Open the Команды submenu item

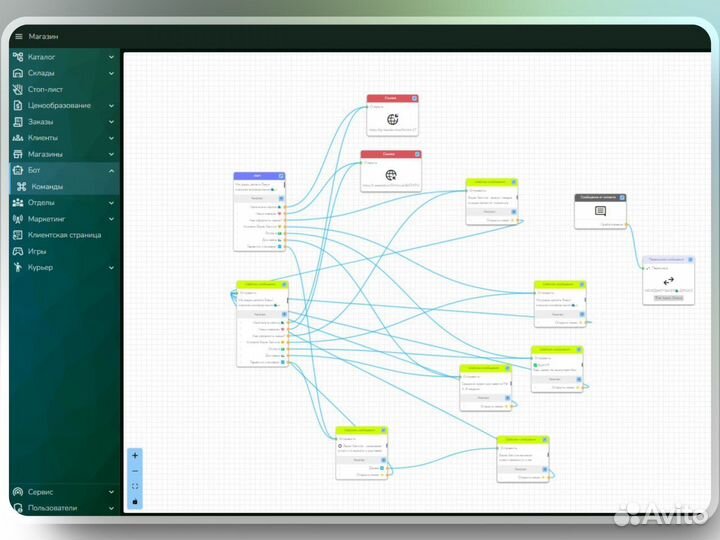(x=47, y=186)
